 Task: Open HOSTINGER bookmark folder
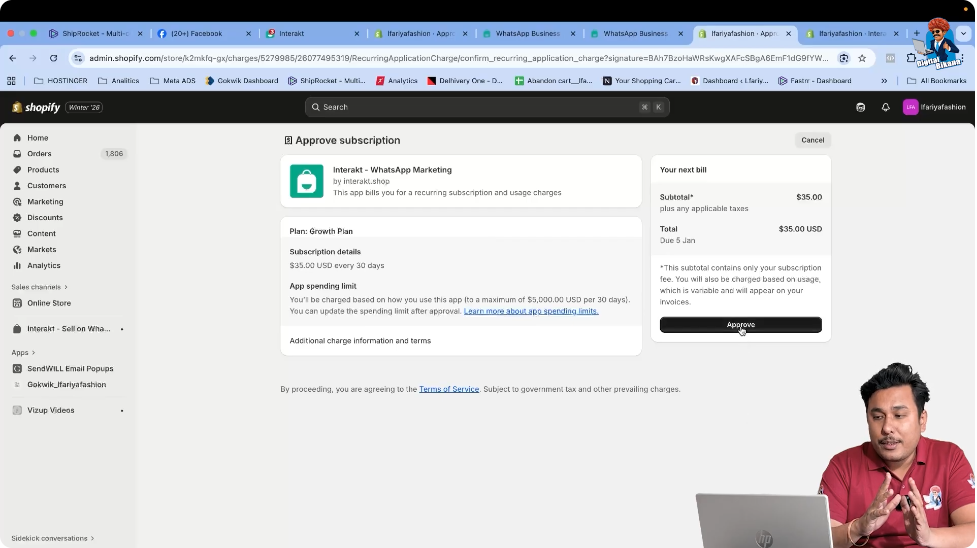(x=60, y=80)
